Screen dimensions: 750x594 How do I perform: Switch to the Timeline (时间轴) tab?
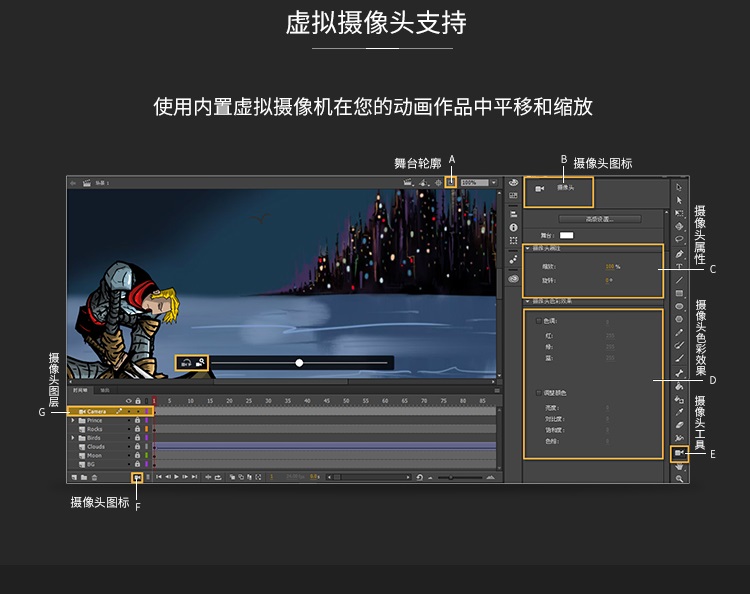click(80, 390)
